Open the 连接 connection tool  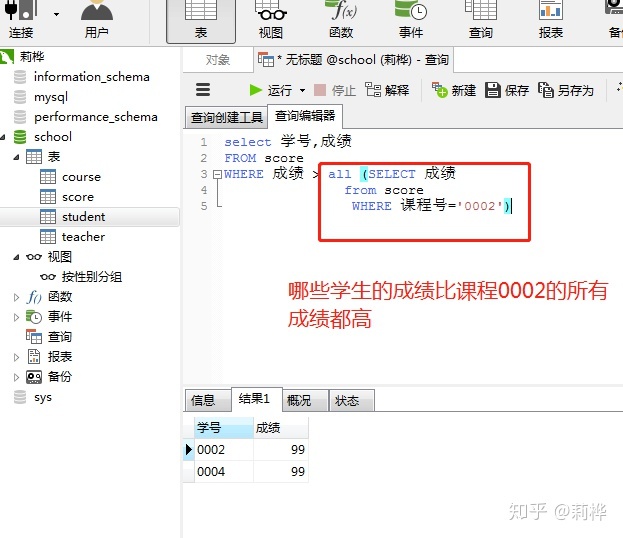[20, 20]
